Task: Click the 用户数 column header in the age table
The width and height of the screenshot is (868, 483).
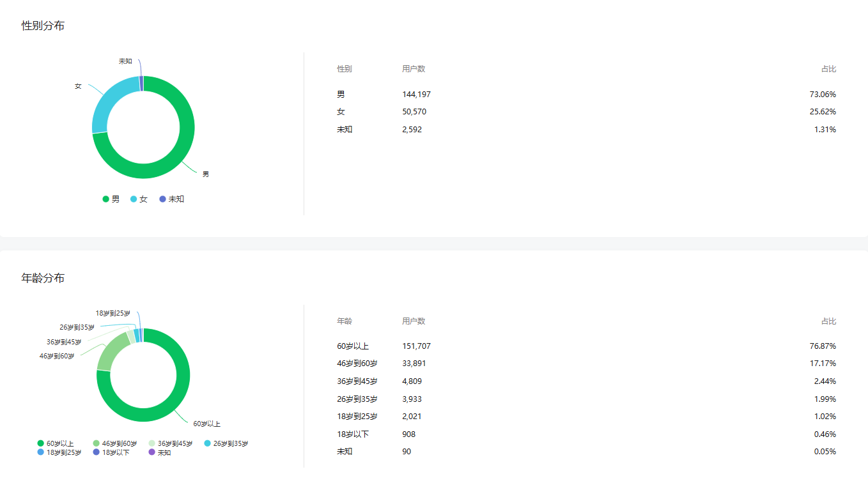Action: pyautogui.click(x=414, y=321)
